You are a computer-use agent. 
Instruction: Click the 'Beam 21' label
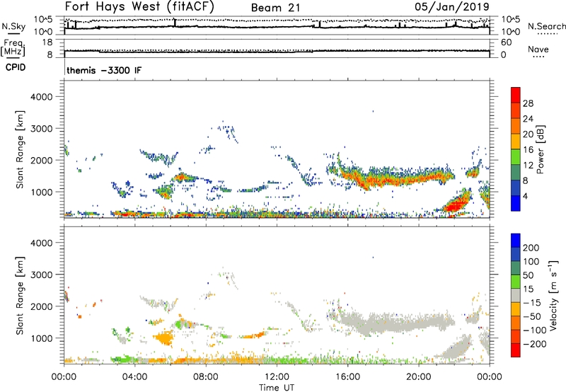pyautogui.click(x=275, y=8)
